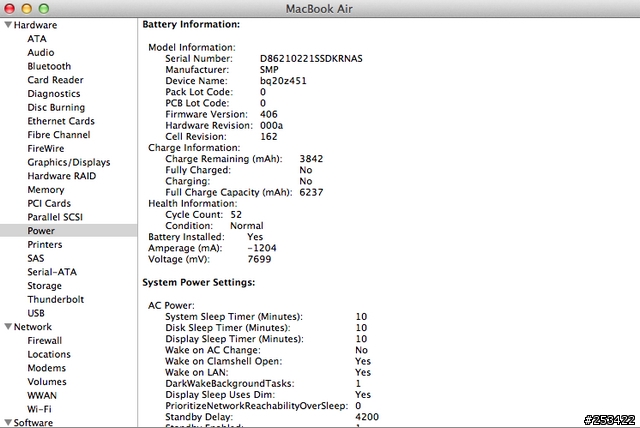The height and width of the screenshot is (428, 640).
Task: Click cell revision value 162
Action: coord(269,137)
